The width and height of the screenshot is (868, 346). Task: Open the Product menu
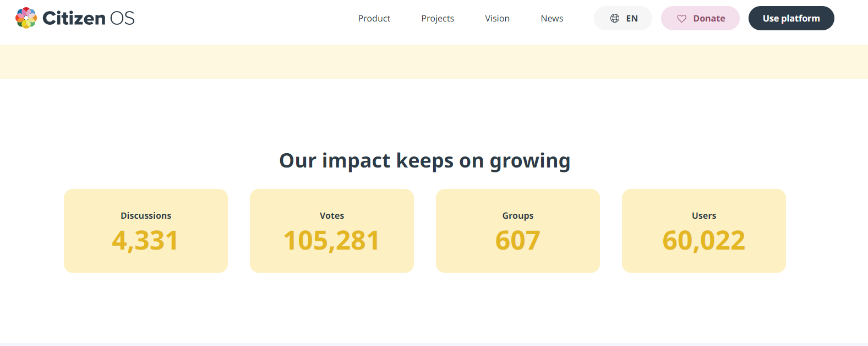tap(374, 18)
